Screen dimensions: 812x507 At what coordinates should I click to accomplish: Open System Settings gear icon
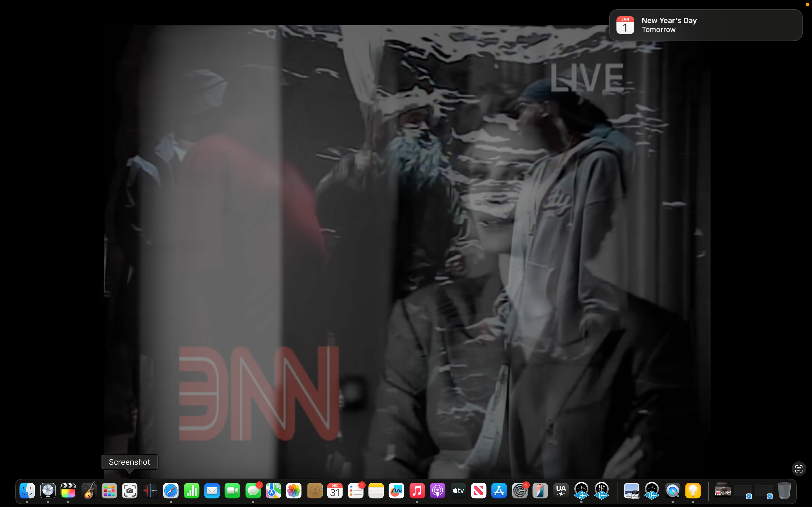(519, 491)
